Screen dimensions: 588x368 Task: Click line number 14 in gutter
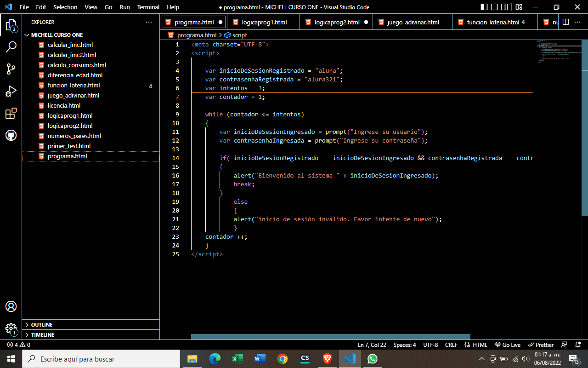coord(175,158)
